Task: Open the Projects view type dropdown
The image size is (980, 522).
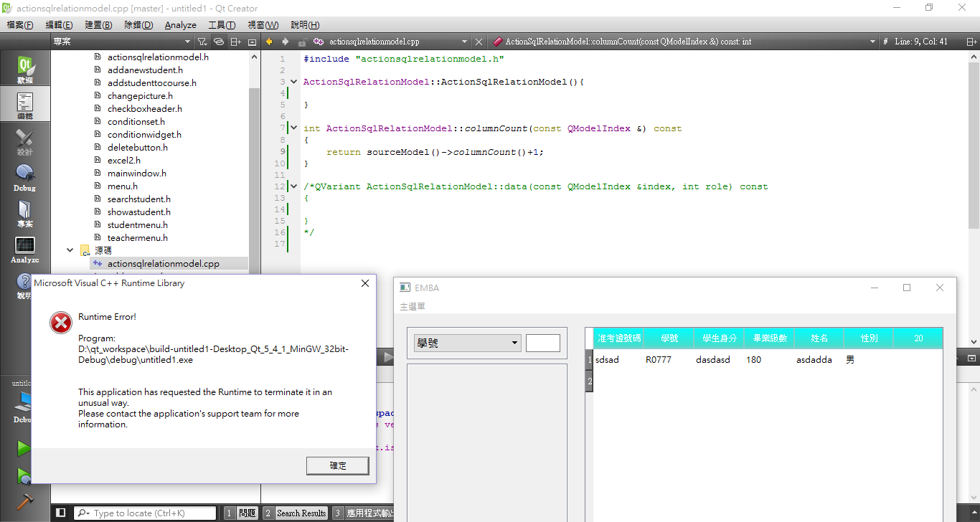Action: coord(122,42)
